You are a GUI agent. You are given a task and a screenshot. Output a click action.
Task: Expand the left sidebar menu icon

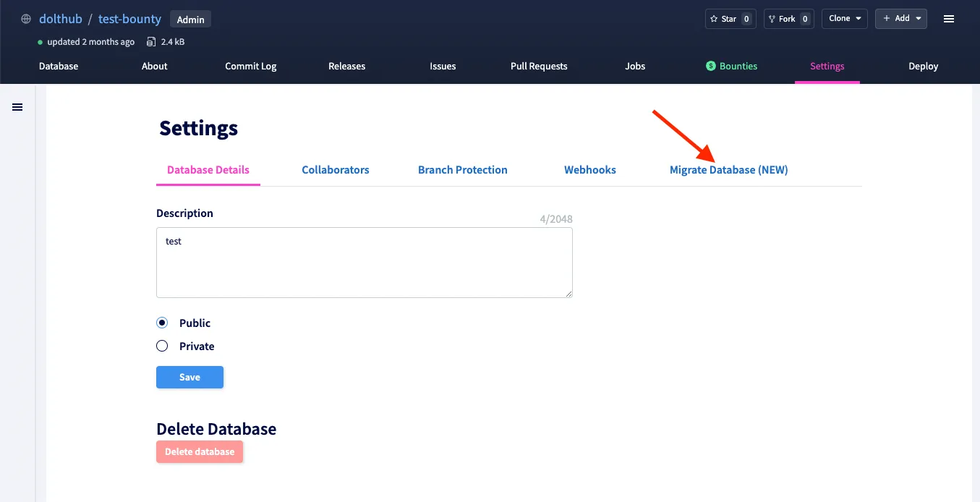pyautogui.click(x=17, y=107)
